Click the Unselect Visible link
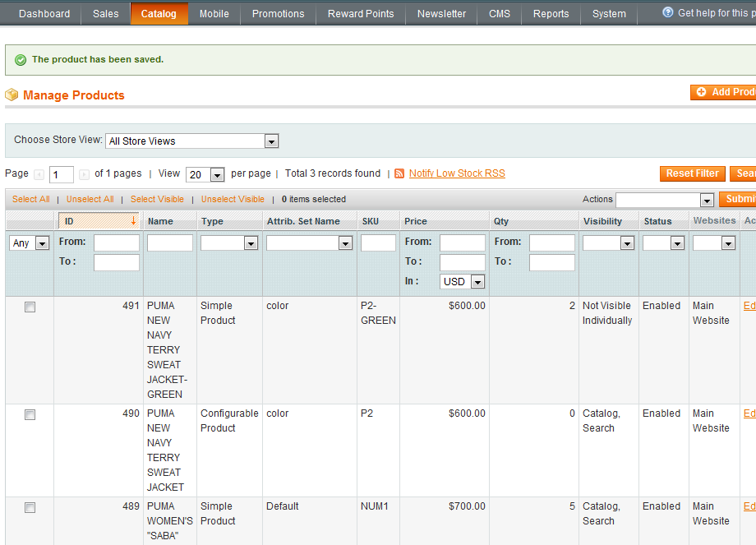 pos(233,199)
